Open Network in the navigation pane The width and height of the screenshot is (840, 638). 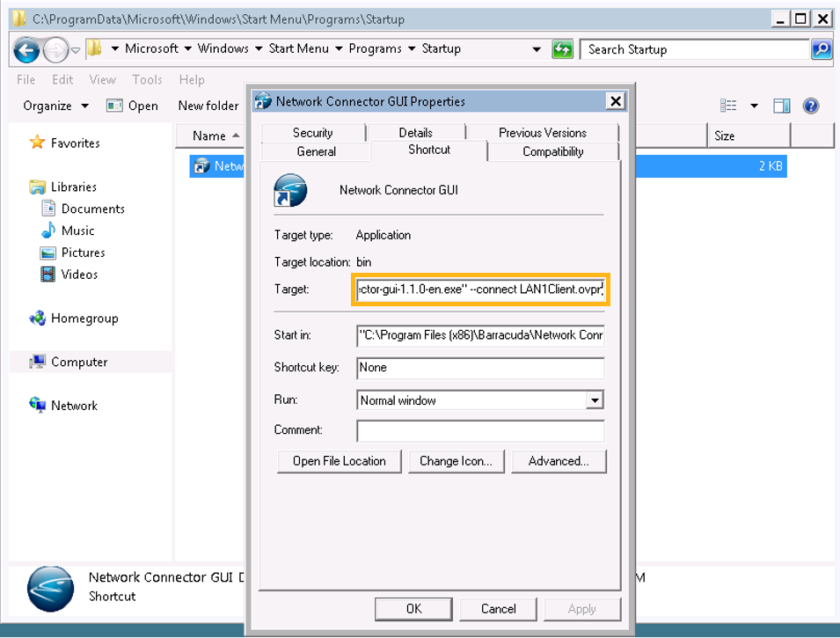74,406
